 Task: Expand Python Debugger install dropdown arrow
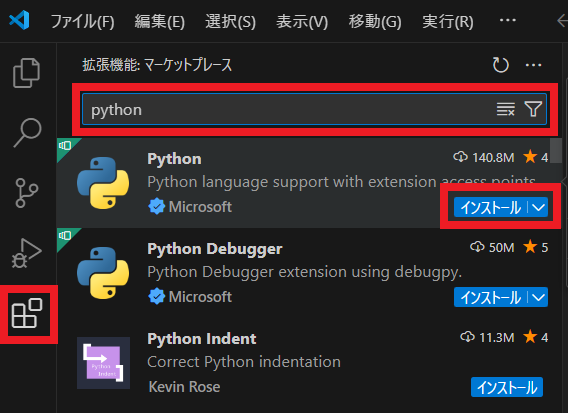coord(539,297)
